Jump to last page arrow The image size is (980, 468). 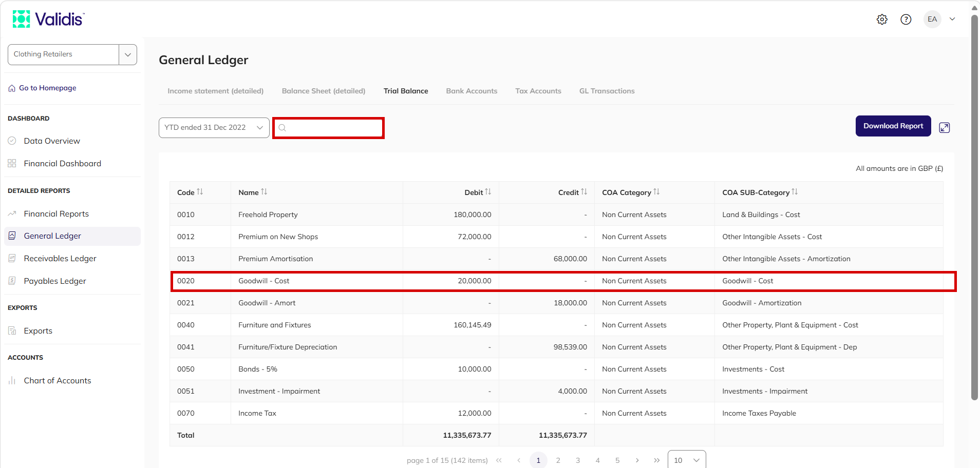point(657,460)
